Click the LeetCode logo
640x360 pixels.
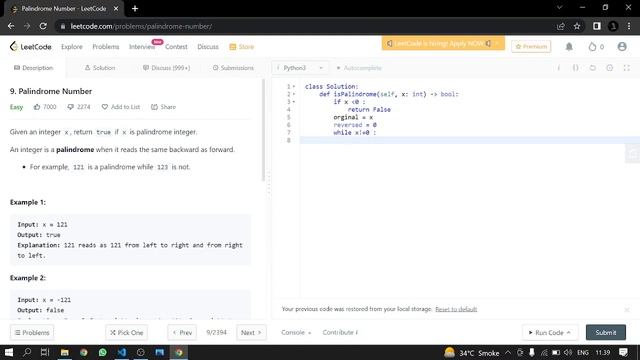pyautogui.click(x=31, y=47)
